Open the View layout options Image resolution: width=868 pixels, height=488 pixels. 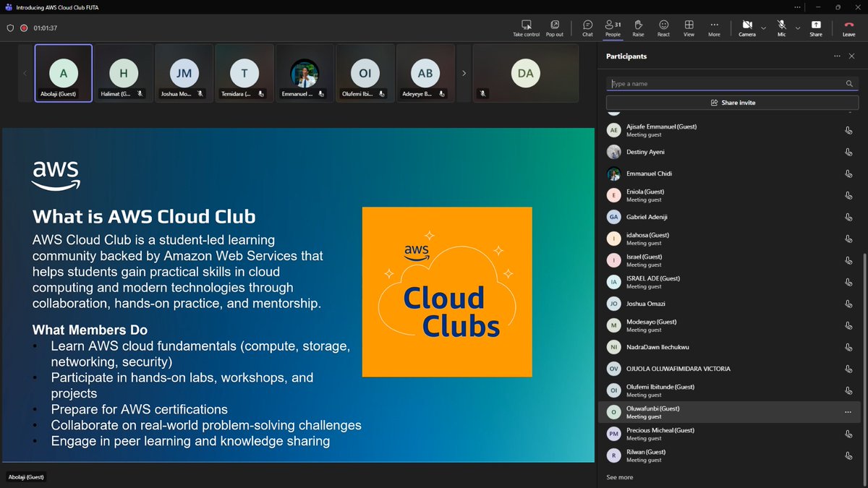689,28
